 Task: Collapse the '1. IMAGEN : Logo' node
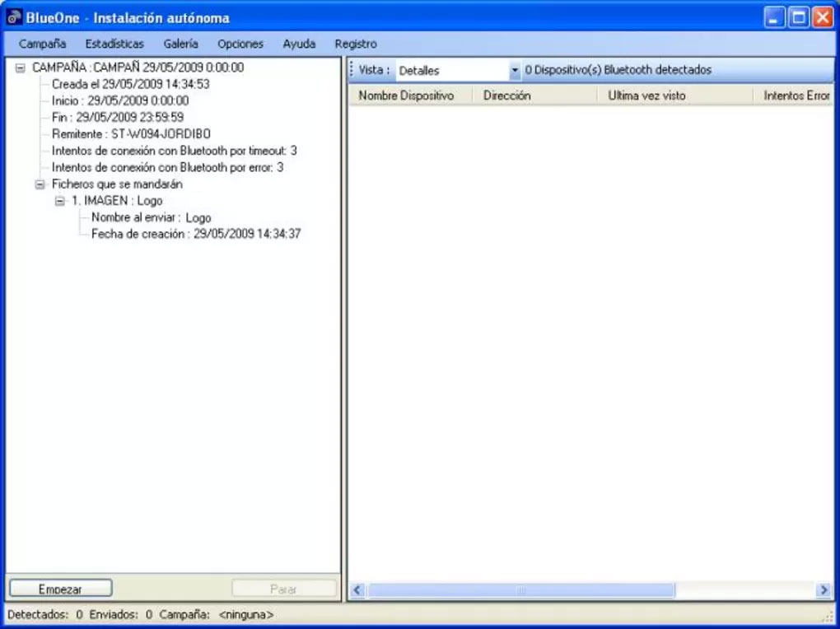tap(60, 202)
